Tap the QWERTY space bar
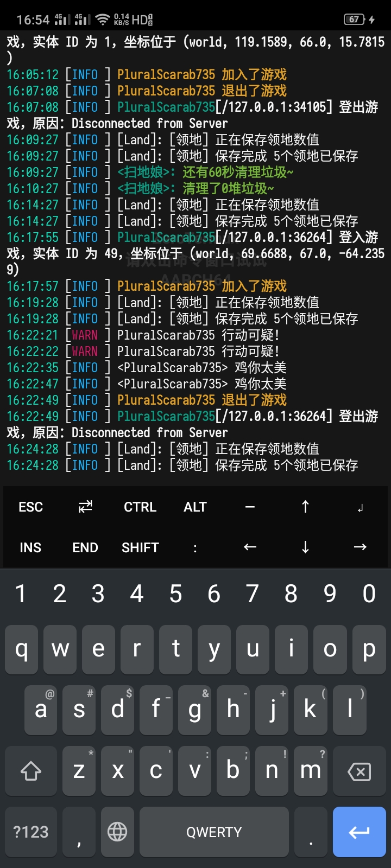 click(x=214, y=832)
